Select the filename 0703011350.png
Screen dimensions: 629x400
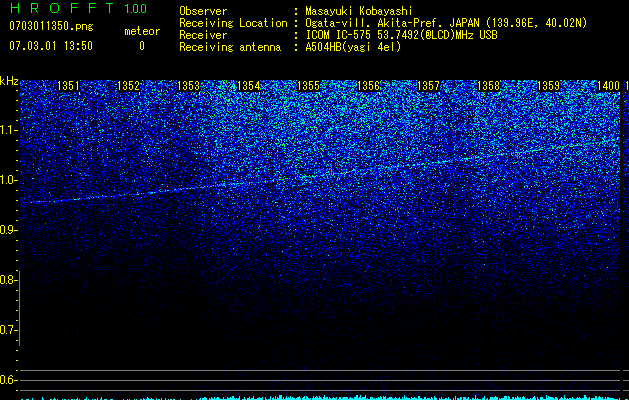pyautogui.click(x=51, y=26)
